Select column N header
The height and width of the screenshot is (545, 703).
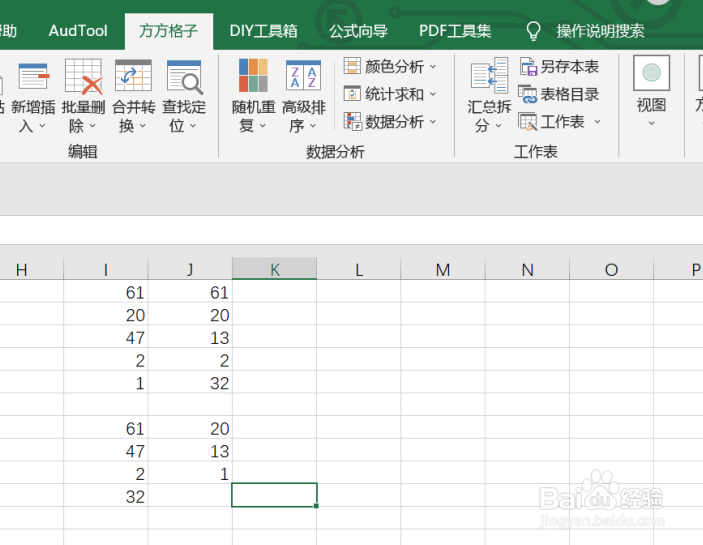click(x=527, y=269)
